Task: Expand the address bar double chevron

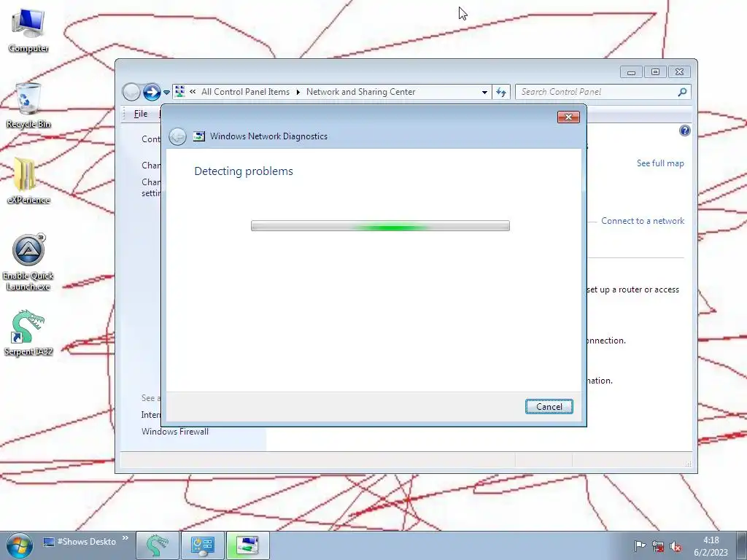Action: 193,91
